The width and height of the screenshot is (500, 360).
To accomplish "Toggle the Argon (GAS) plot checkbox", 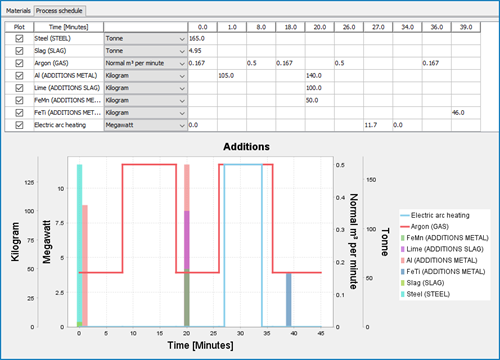I will point(19,63).
